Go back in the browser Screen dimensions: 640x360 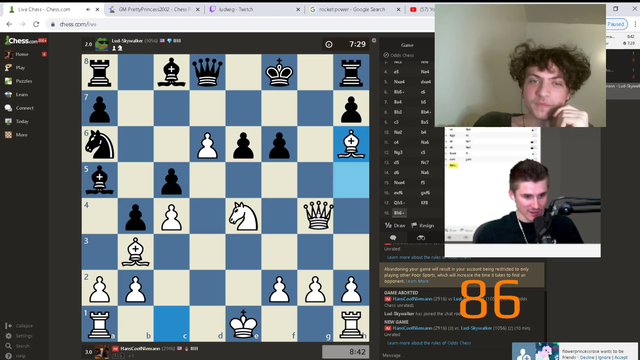point(9,24)
